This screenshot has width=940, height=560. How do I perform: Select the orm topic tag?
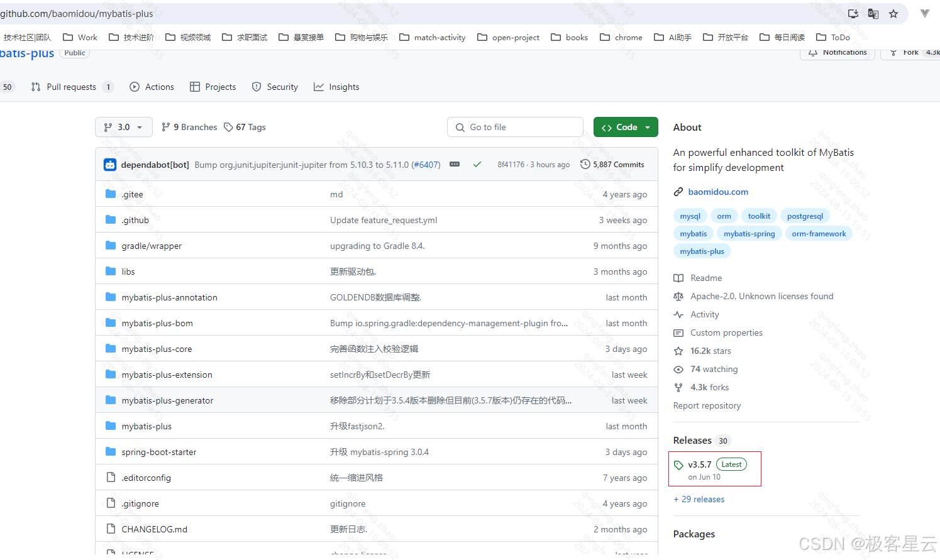724,216
